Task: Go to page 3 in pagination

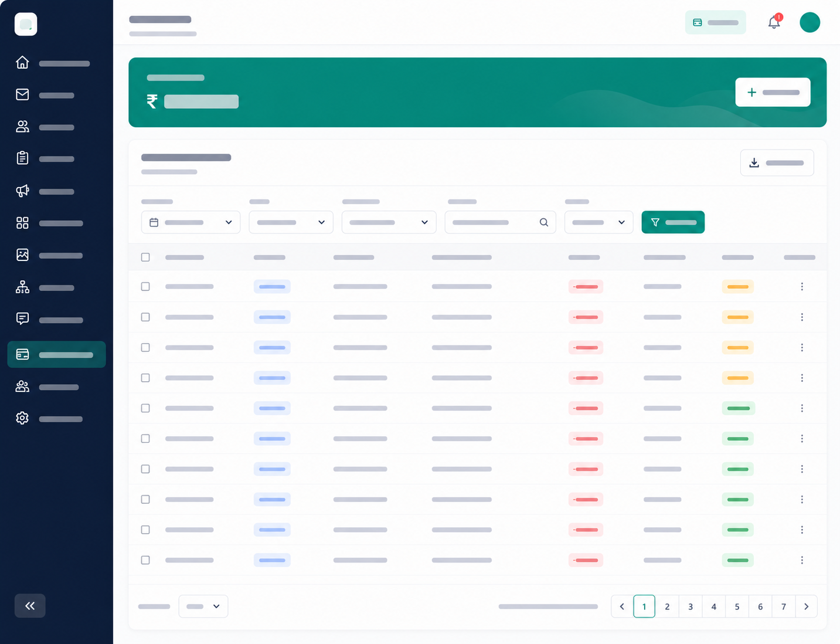Action: coord(691,606)
